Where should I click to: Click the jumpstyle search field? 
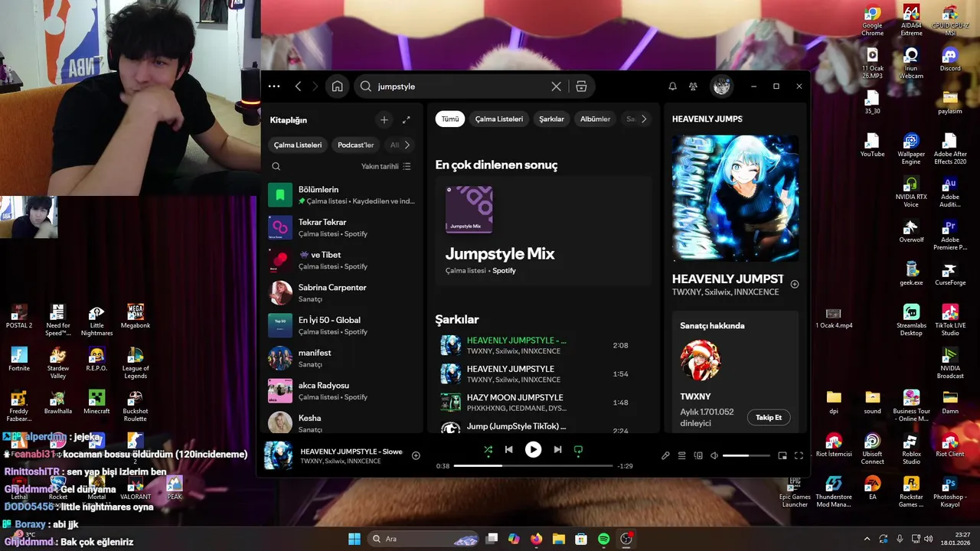462,86
